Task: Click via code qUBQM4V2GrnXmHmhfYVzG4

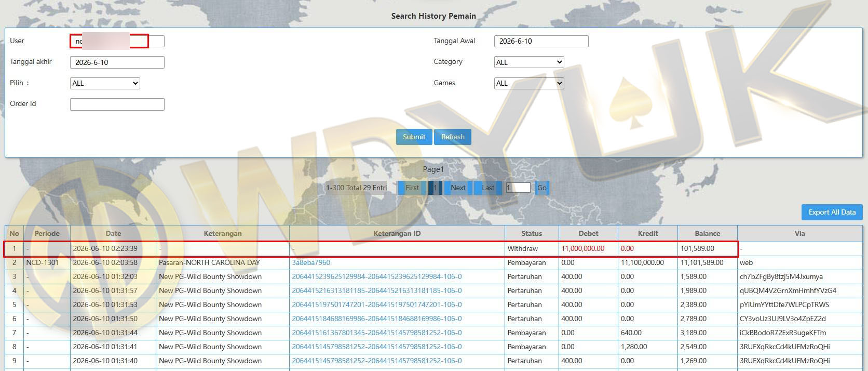Action: 788,290
